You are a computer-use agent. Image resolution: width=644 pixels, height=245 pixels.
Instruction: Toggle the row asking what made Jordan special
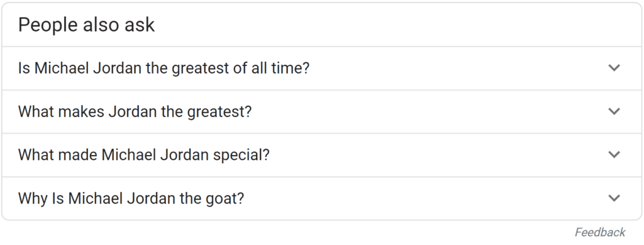click(321, 155)
